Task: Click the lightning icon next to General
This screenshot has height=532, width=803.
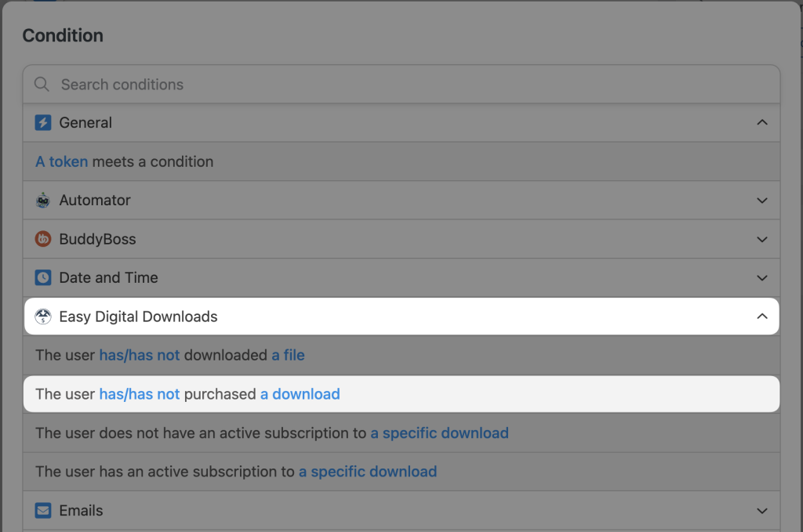Action: point(42,123)
